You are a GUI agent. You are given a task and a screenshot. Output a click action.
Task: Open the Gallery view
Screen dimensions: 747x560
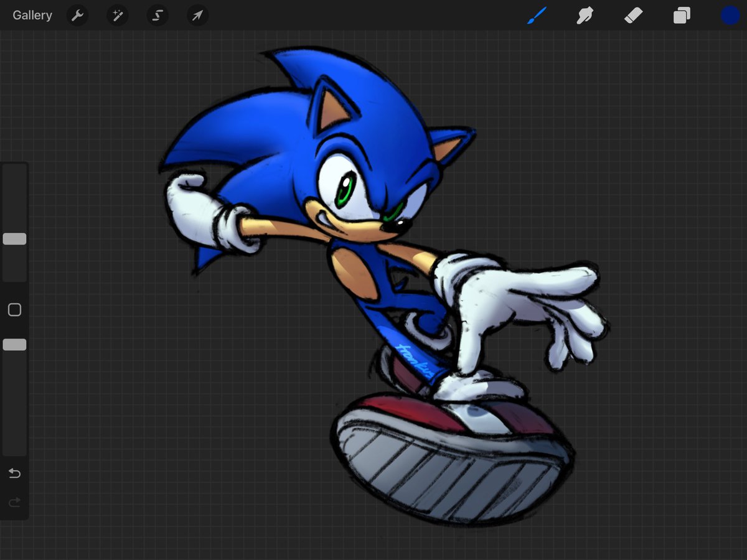[x=32, y=16]
